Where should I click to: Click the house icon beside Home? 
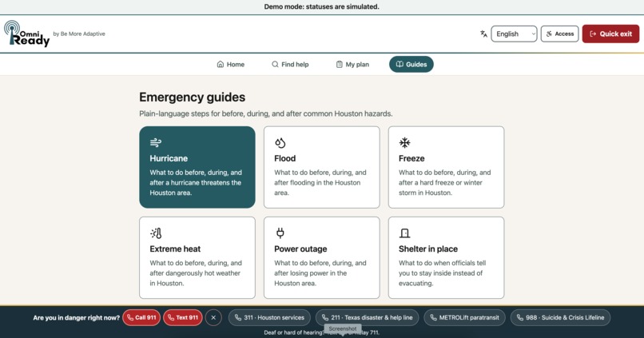pos(221,64)
